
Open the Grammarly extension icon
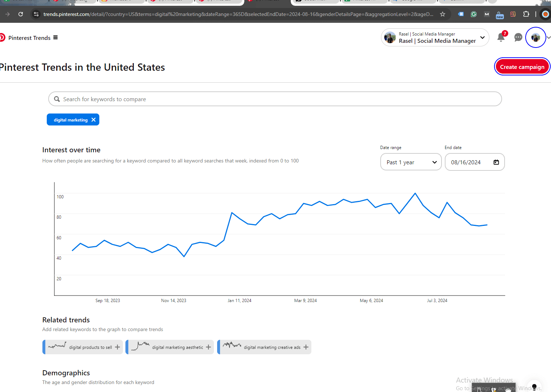click(x=474, y=14)
